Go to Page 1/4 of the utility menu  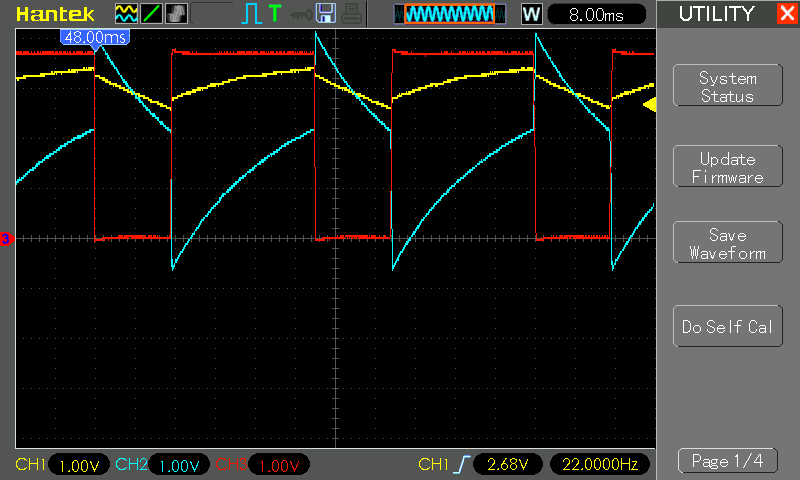click(x=728, y=461)
